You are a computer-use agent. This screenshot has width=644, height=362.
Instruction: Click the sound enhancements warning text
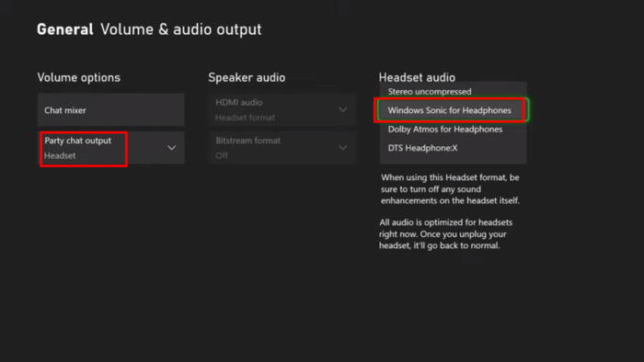[x=450, y=189]
